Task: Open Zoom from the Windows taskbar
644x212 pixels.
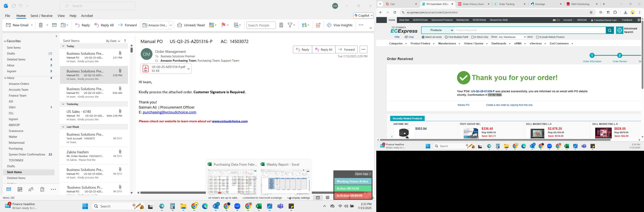Action: pyautogui.click(x=237, y=206)
